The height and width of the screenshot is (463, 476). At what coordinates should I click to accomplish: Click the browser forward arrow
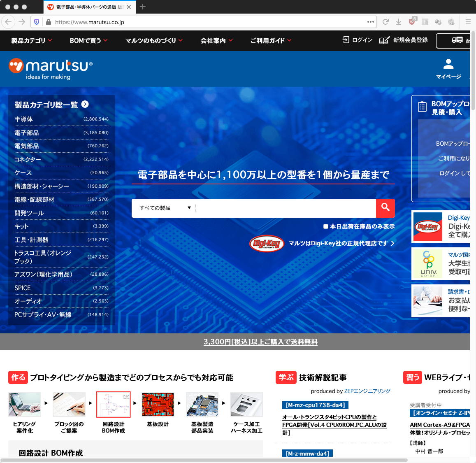click(x=22, y=22)
